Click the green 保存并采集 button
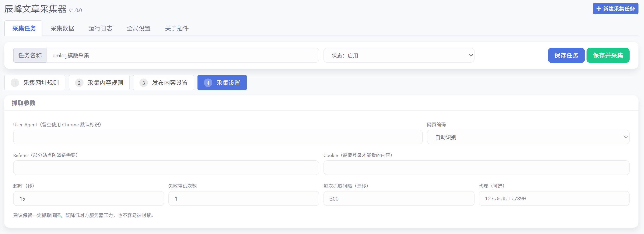The image size is (644, 234). click(x=608, y=55)
